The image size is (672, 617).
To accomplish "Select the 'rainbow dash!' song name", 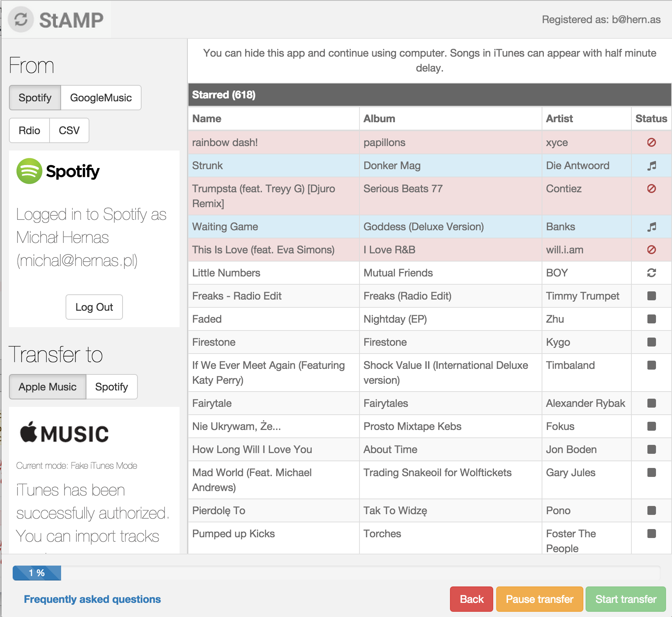I will coord(225,142).
